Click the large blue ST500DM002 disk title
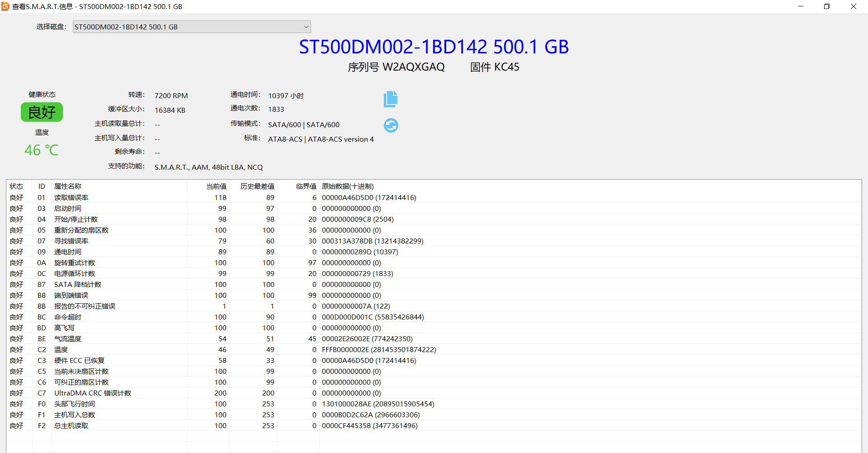This screenshot has width=868, height=453. pyautogui.click(x=434, y=47)
